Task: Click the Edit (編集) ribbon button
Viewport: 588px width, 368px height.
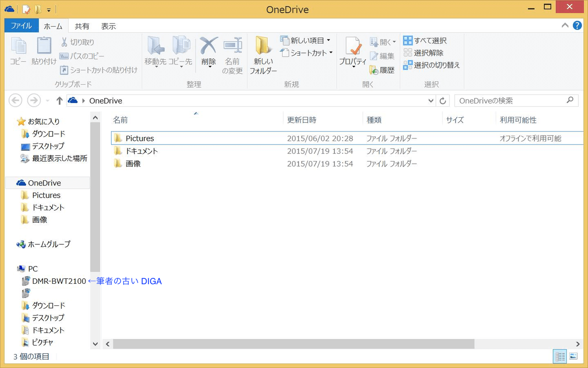Action: [382, 56]
